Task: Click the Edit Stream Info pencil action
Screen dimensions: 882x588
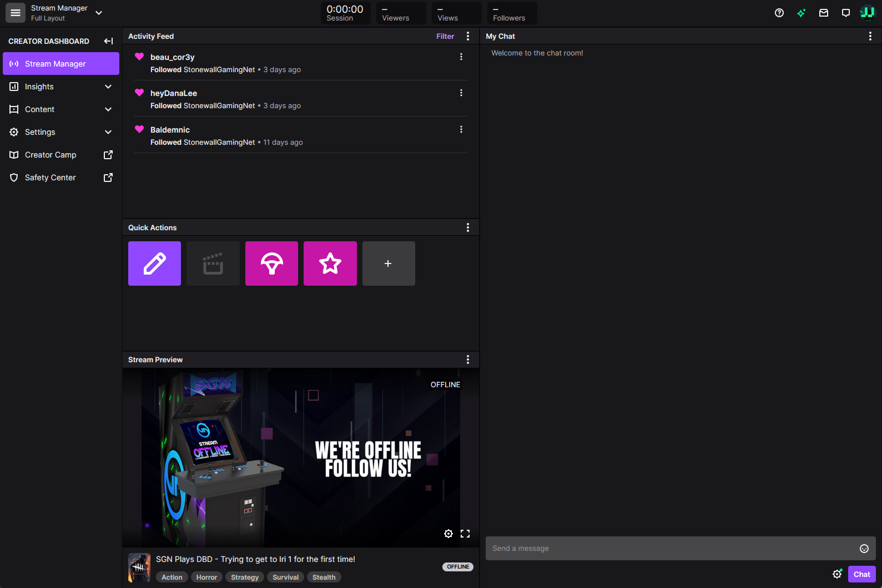Action: pyautogui.click(x=154, y=263)
